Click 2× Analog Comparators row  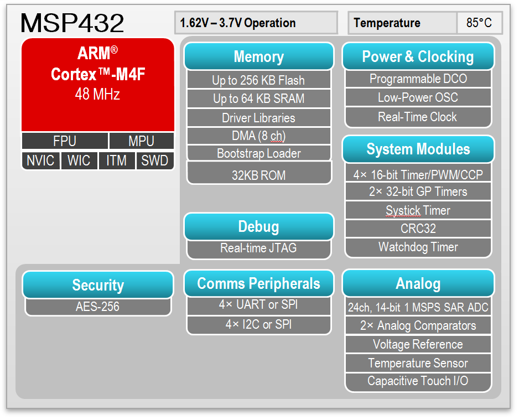point(418,326)
